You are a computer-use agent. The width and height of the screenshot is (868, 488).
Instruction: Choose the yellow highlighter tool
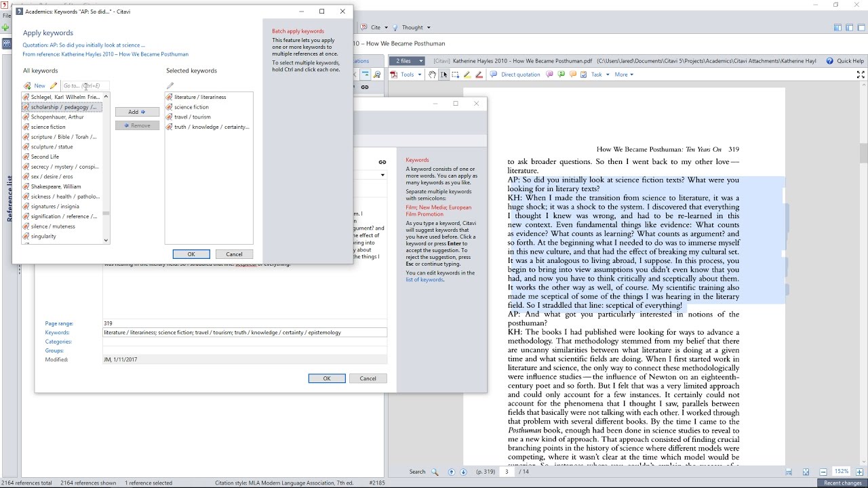[467, 75]
